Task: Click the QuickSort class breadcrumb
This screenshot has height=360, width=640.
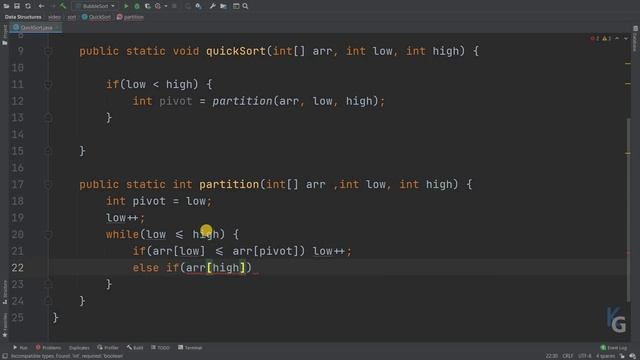Action: [96, 17]
